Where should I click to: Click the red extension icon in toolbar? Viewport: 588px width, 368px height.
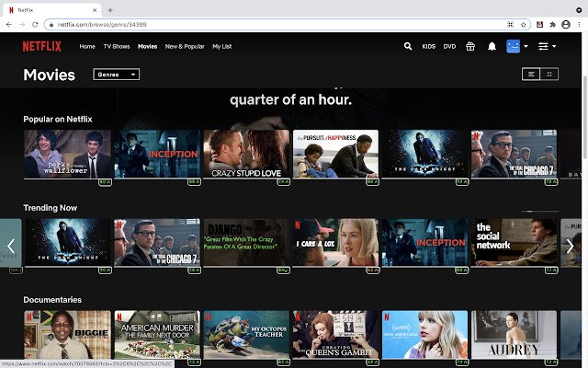click(x=539, y=25)
